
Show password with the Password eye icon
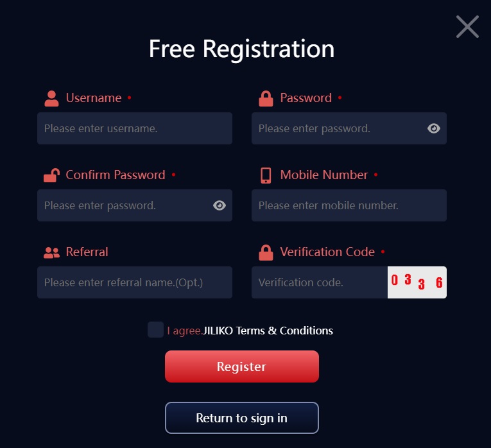434,128
